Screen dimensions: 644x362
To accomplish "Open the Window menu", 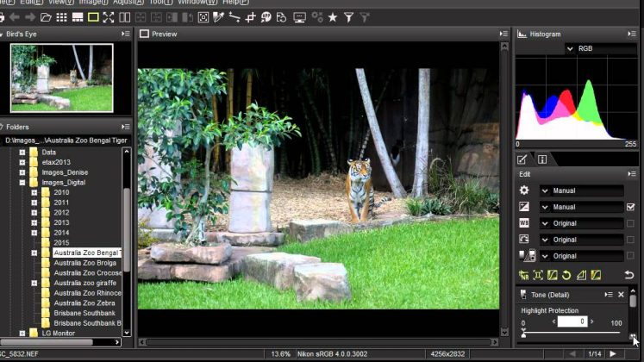I will pos(197,2).
